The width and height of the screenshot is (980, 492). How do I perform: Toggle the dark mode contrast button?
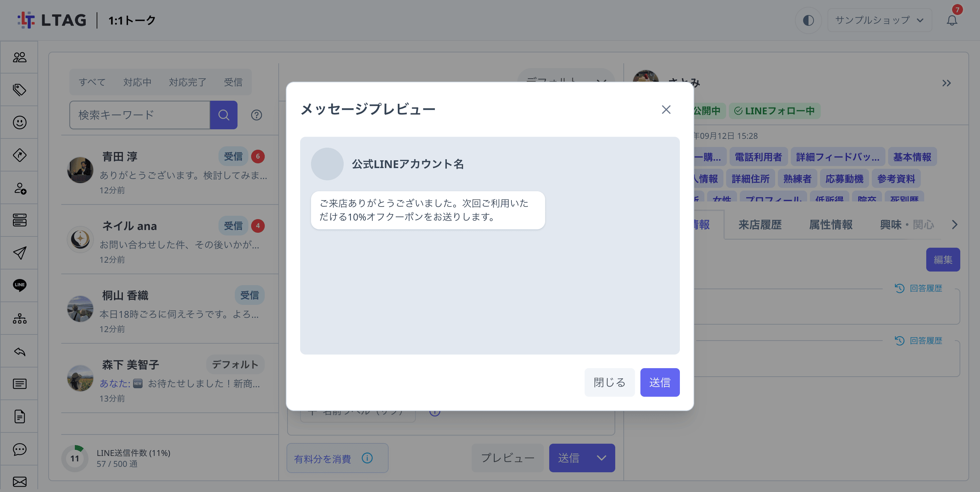[808, 20]
